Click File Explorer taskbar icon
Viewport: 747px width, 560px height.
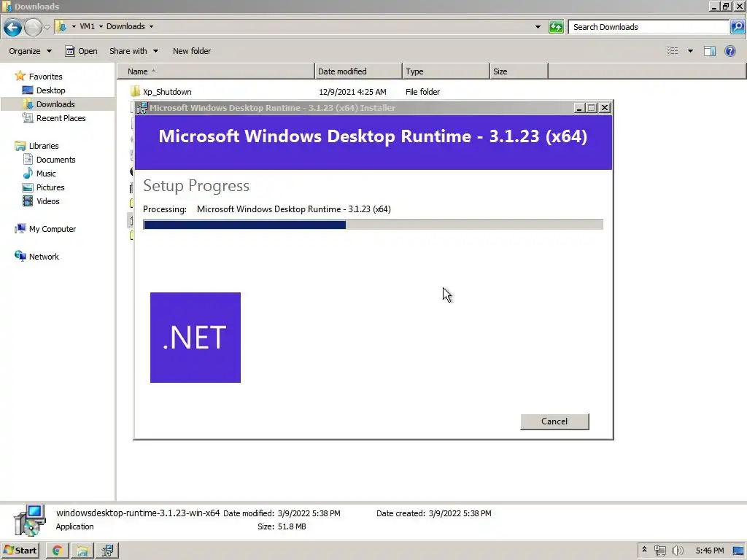[x=82, y=551]
